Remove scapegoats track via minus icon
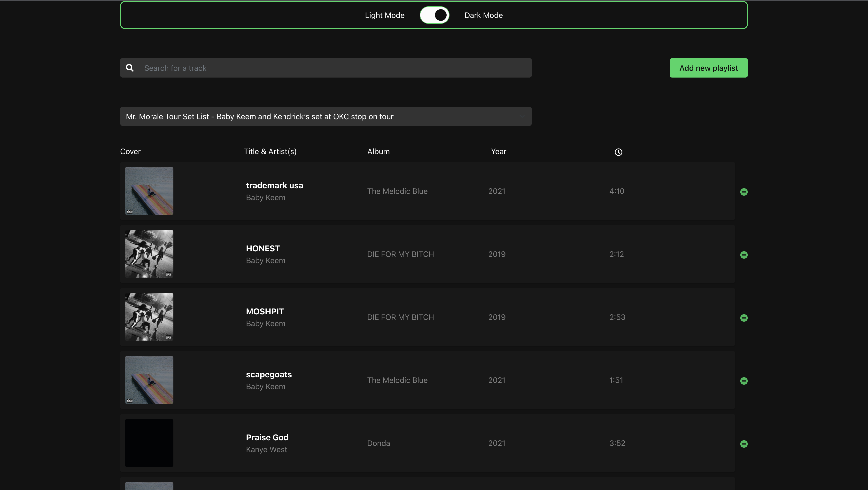The height and width of the screenshot is (490, 868). pyautogui.click(x=744, y=381)
